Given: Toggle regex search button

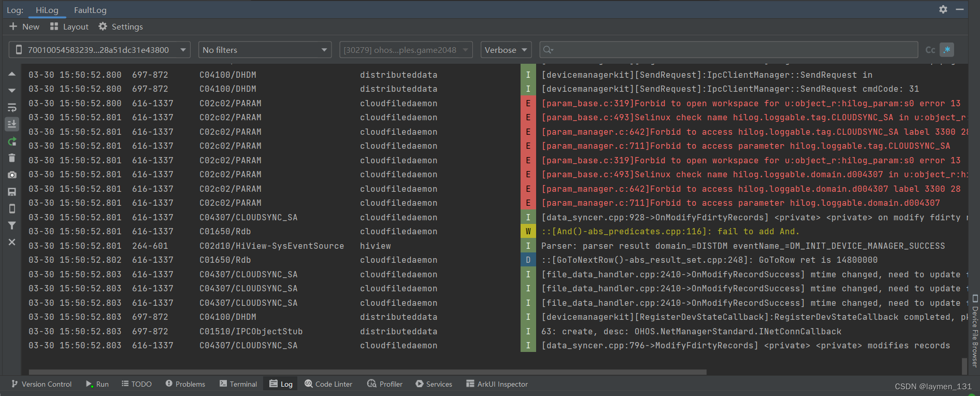Looking at the screenshot, I should coord(947,50).
